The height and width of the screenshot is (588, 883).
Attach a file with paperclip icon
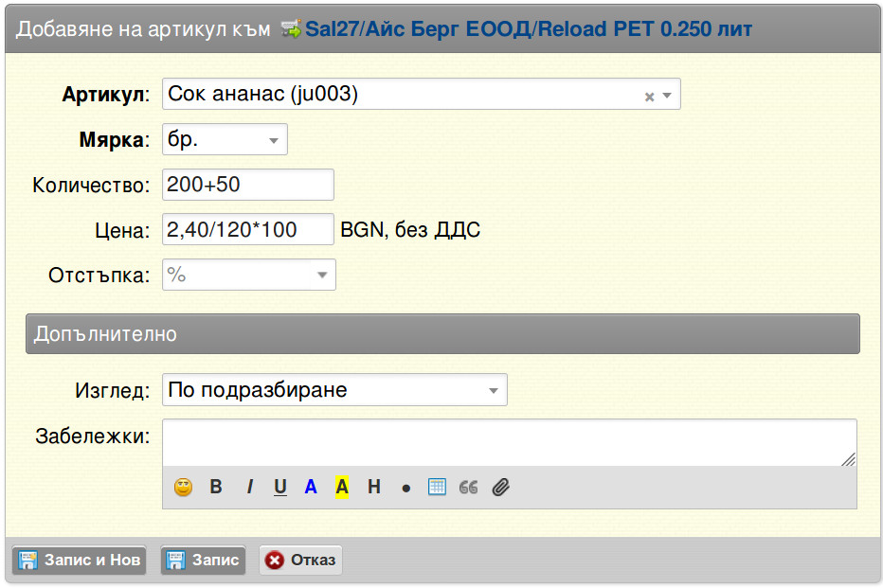pos(500,487)
